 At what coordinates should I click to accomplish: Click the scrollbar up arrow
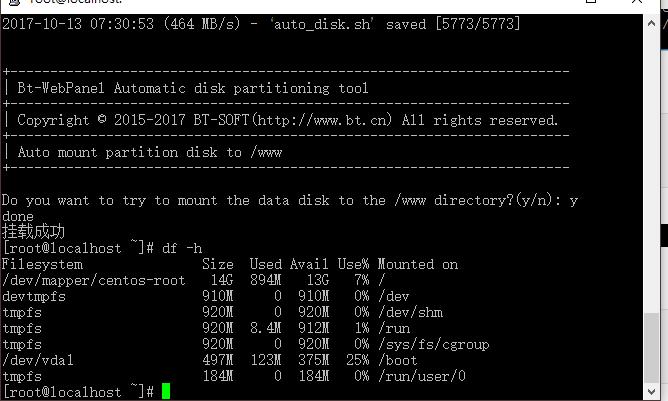(651, 23)
